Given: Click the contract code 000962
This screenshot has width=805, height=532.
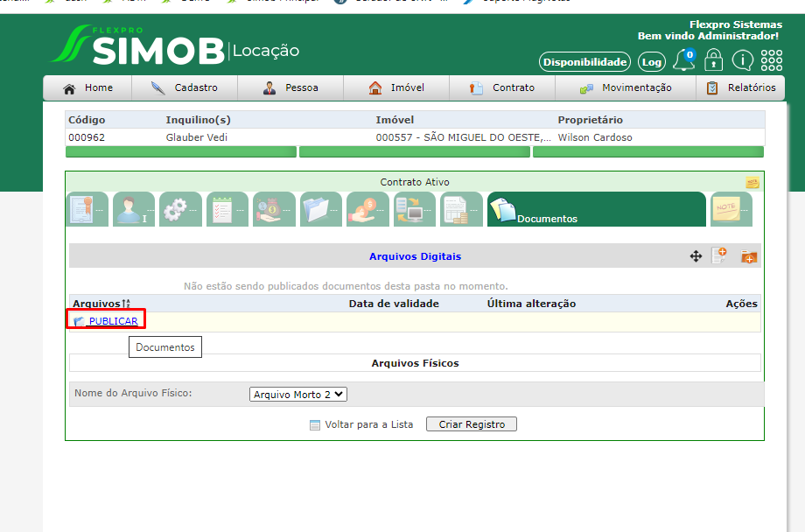Looking at the screenshot, I should click(87, 137).
